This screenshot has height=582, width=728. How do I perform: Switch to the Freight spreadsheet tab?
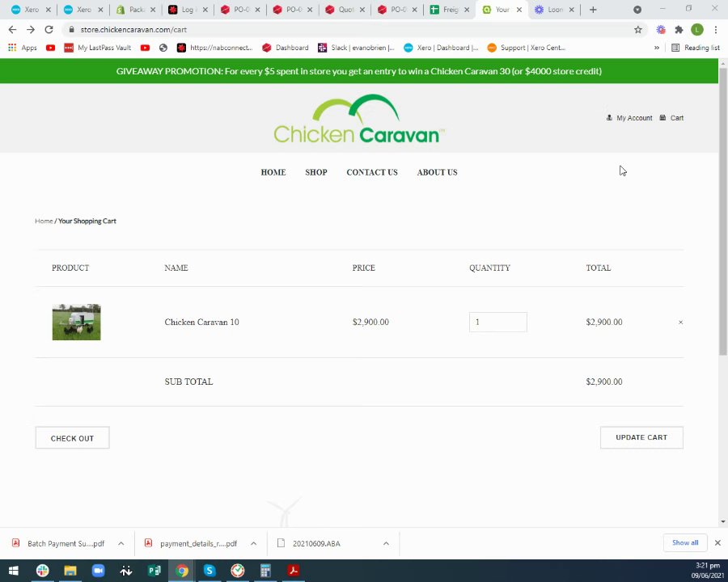tap(449, 10)
